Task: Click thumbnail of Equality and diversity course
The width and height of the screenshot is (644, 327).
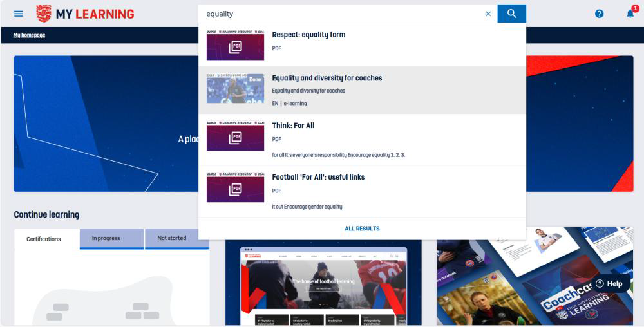Action: click(x=235, y=88)
